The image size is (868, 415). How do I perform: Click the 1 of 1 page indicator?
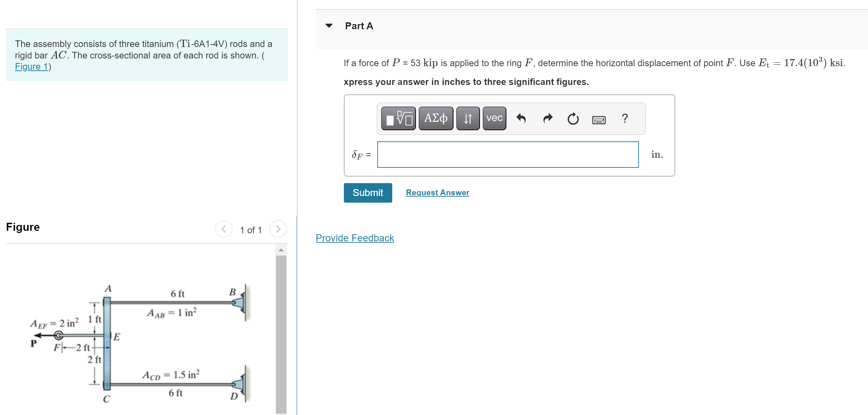click(251, 229)
